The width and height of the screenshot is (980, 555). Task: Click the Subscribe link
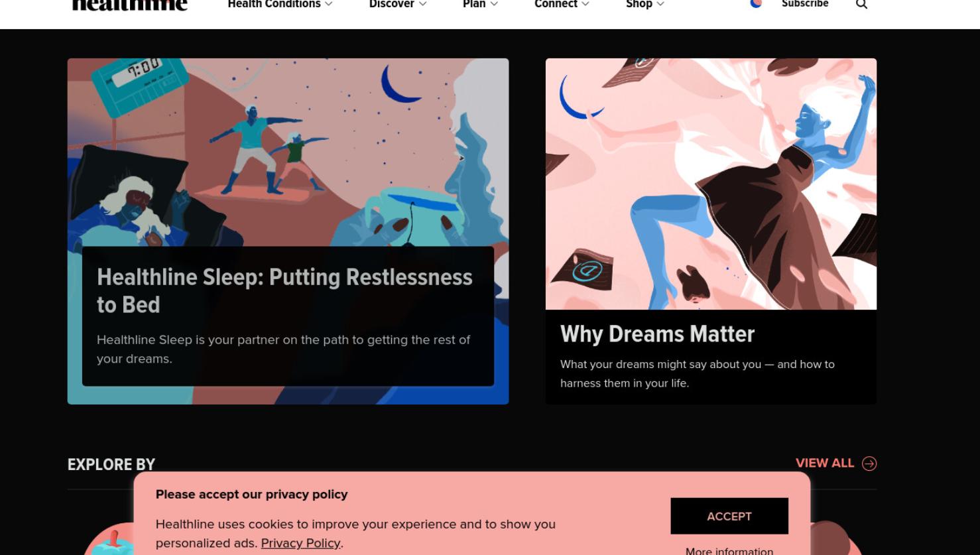(805, 4)
